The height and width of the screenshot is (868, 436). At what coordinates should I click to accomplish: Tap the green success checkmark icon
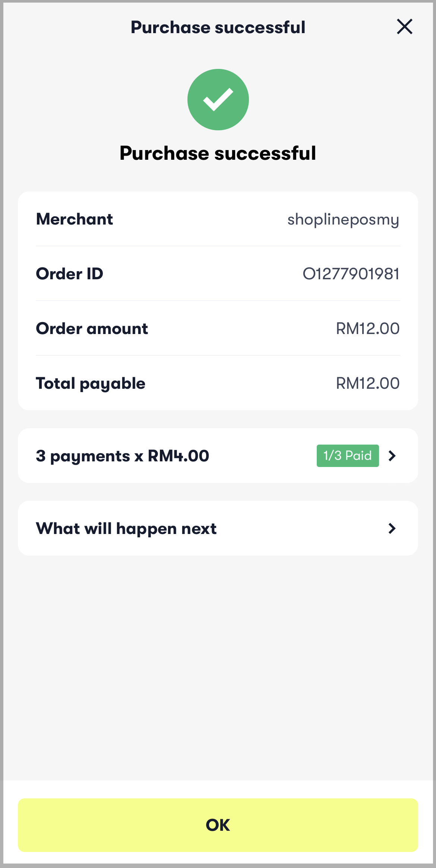[x=218, y=99]
